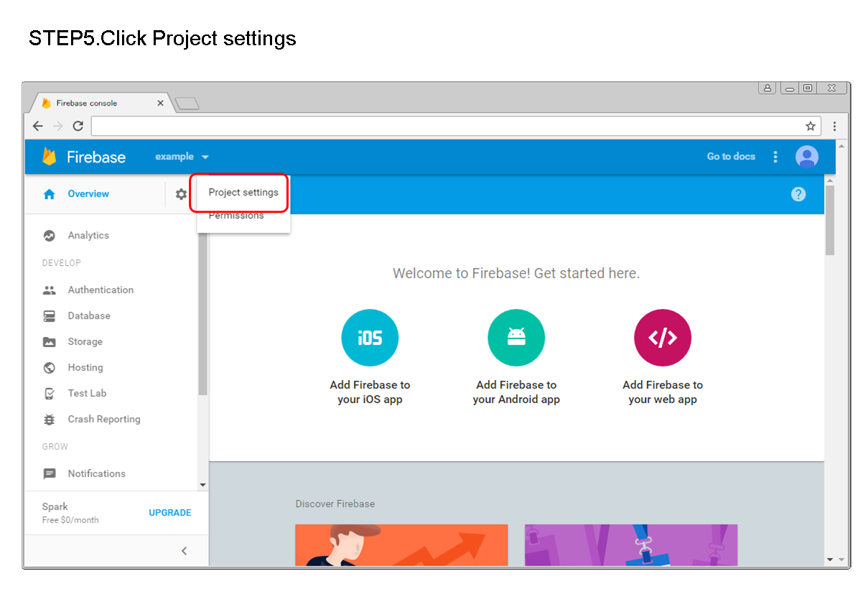Select Project settings menu item

243,193
